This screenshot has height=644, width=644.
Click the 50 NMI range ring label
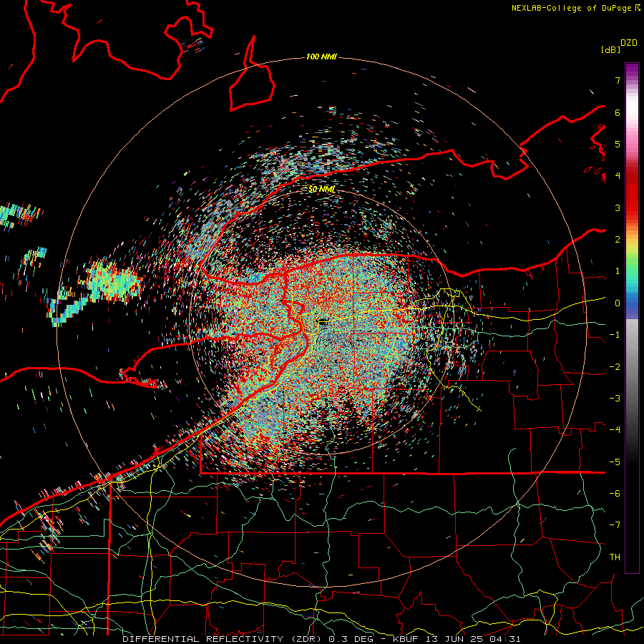[321, 189]
